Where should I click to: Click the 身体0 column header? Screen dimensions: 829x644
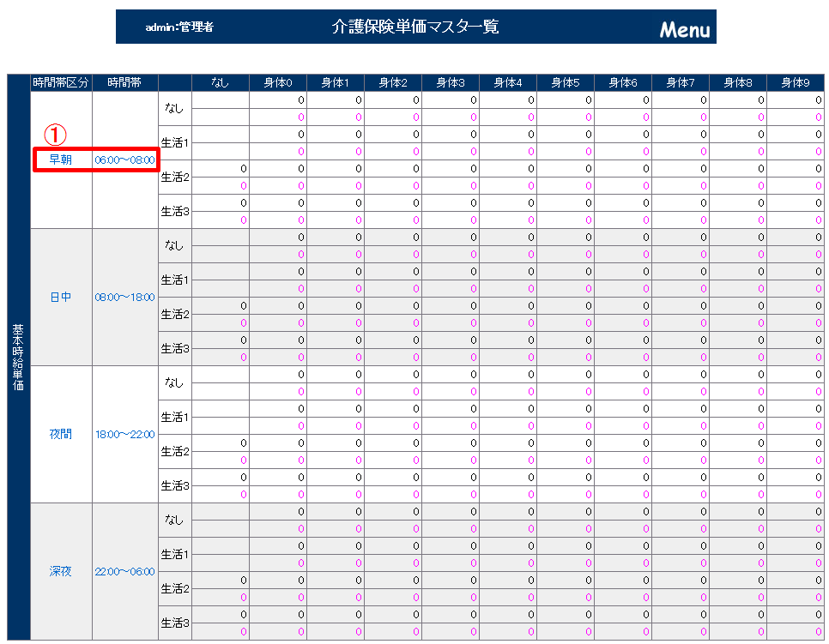(x=277, y=83)
